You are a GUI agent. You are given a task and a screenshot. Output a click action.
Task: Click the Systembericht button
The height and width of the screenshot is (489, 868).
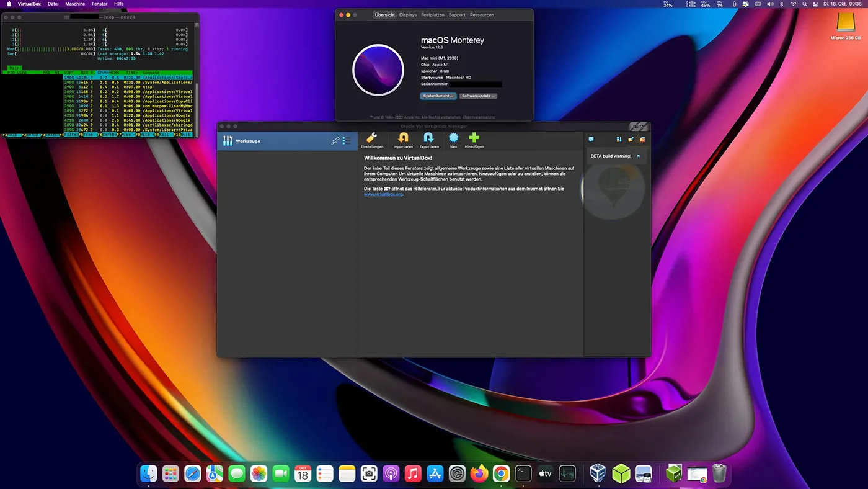438,96
